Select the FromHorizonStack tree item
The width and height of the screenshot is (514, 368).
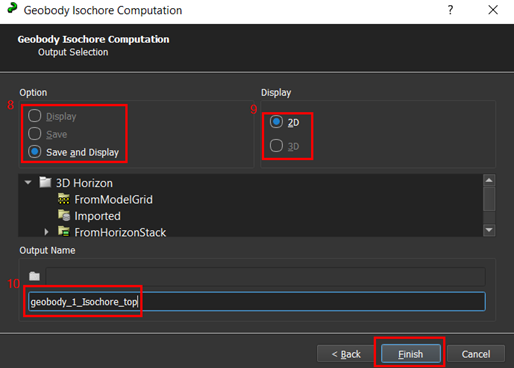[120, 232]
